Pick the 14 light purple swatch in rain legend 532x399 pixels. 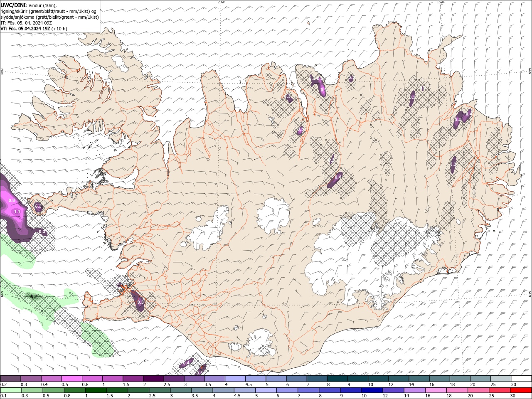(415, 390)
